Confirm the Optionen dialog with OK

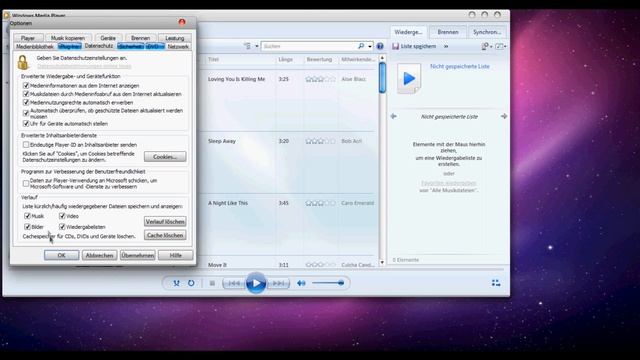coord(62,255)
